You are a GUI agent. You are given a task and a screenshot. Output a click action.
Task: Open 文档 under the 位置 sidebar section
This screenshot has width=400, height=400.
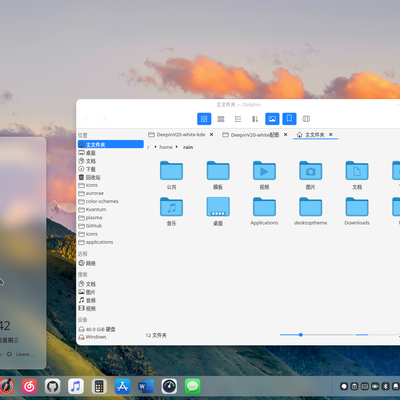pos(111,161)
